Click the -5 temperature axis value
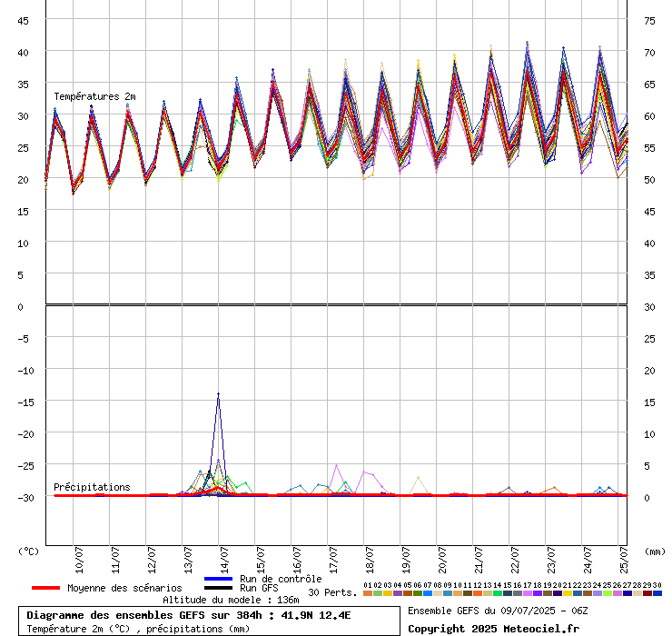The height and width of the screenshot is (636, 672). tap(23, 339)
